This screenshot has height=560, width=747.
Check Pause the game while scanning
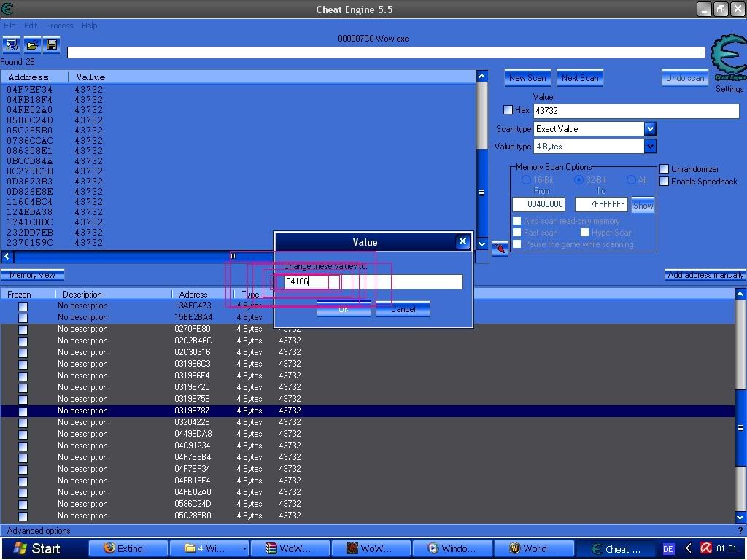pos(516,244)
